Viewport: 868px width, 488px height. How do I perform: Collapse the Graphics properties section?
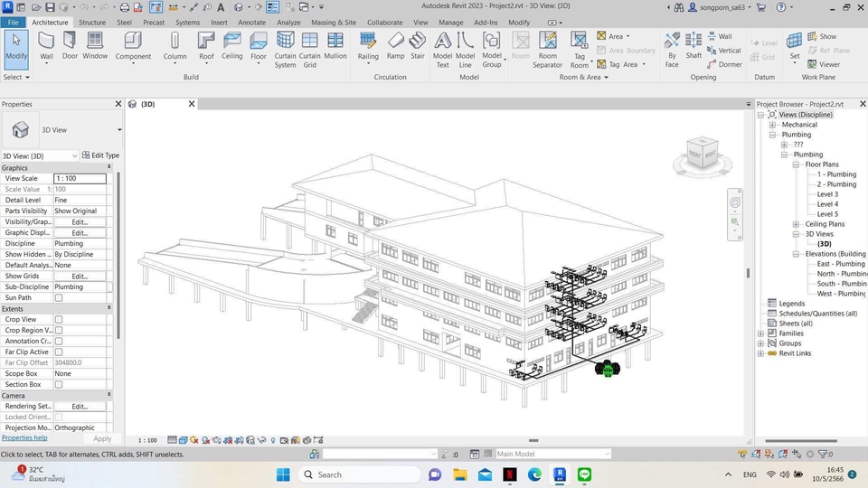tap(108, 168)
